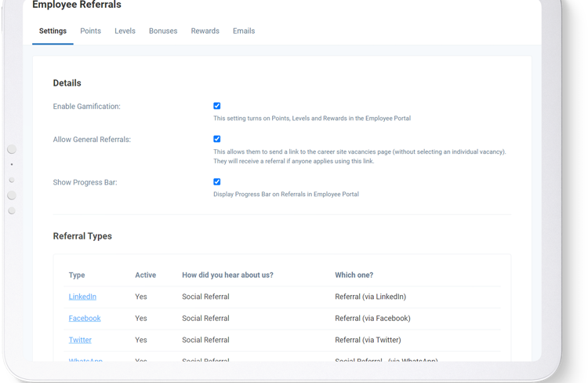Open the LinkedIn referral type

[x=82, y=297]
